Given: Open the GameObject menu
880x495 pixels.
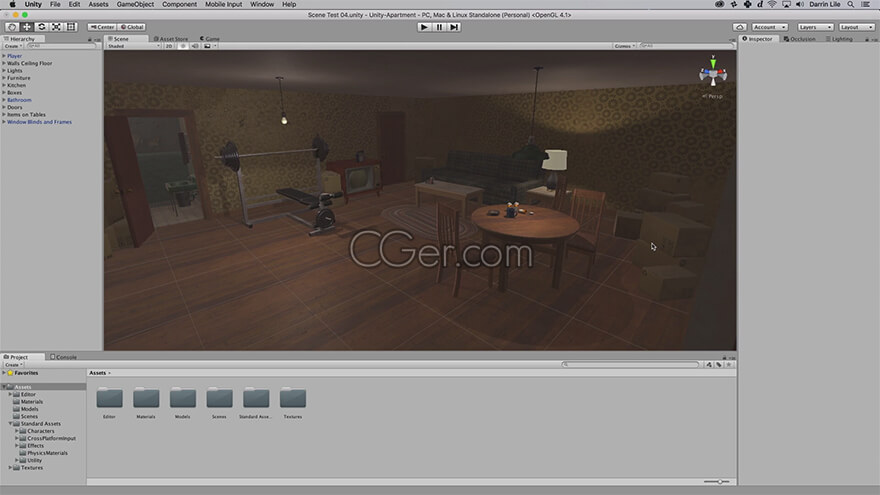Looking at the screenshot, I should [x=135, y=4].
